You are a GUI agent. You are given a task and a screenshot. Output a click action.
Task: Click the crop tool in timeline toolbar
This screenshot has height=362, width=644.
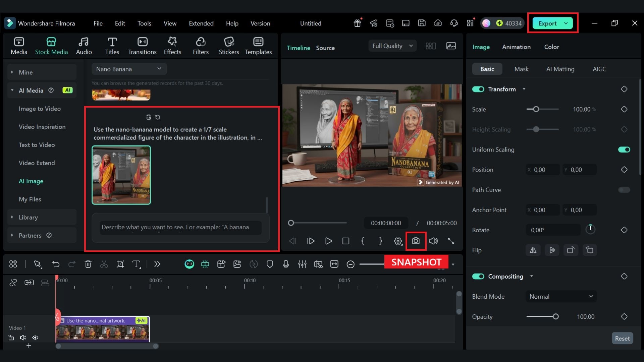click(120, 264)
